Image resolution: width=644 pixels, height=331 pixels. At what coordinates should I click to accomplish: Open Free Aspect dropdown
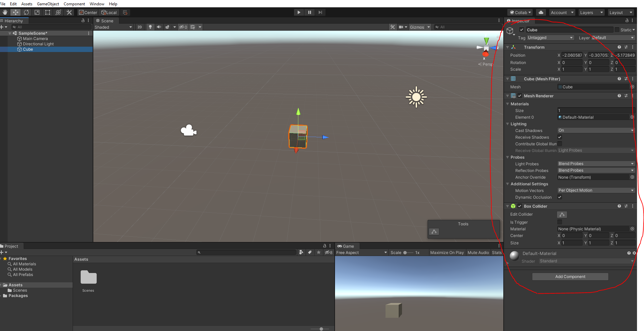point(362,253)
